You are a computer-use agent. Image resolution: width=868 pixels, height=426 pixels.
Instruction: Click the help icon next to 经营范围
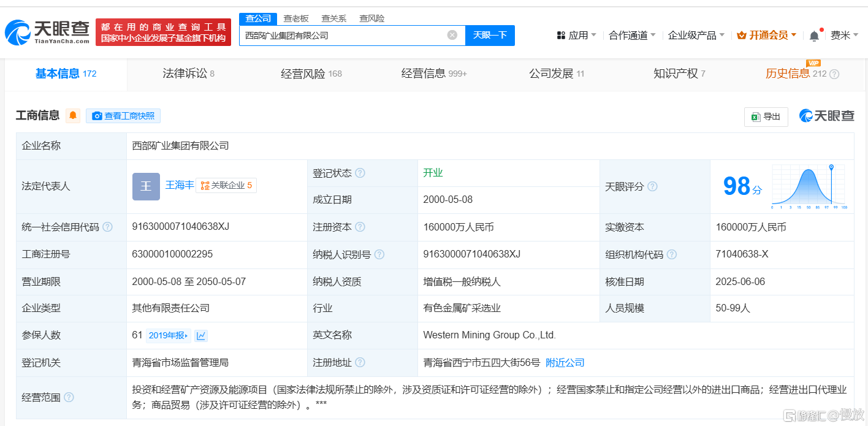point(69,397)
